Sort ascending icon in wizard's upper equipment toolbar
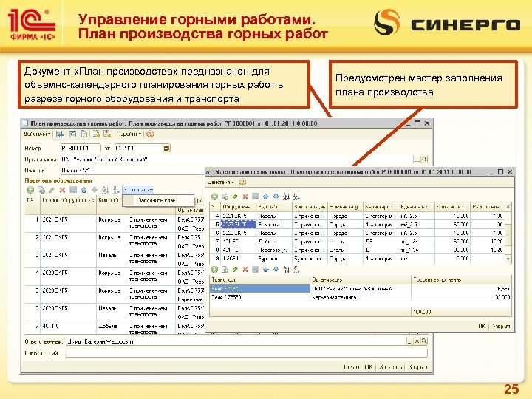 pyautogui.click(x=287, y=197)
